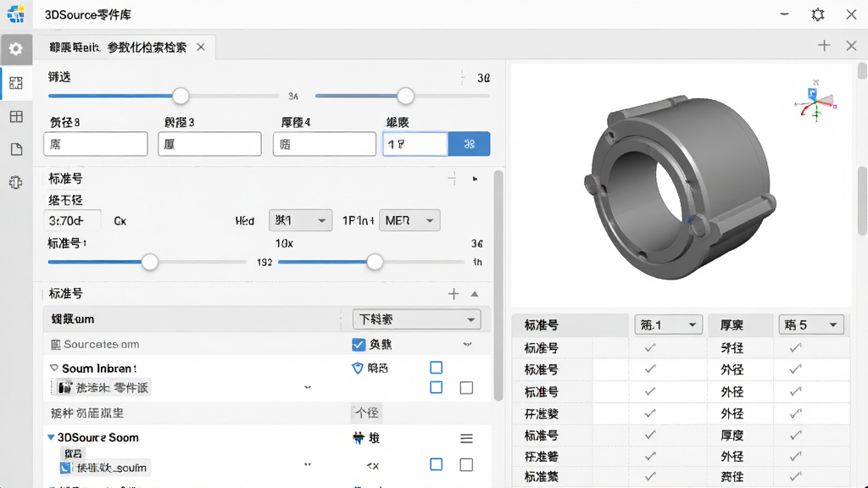Adjust the lower right slider near 10x
Viewport: 868px width, 488px height.
tap(375, 262)
